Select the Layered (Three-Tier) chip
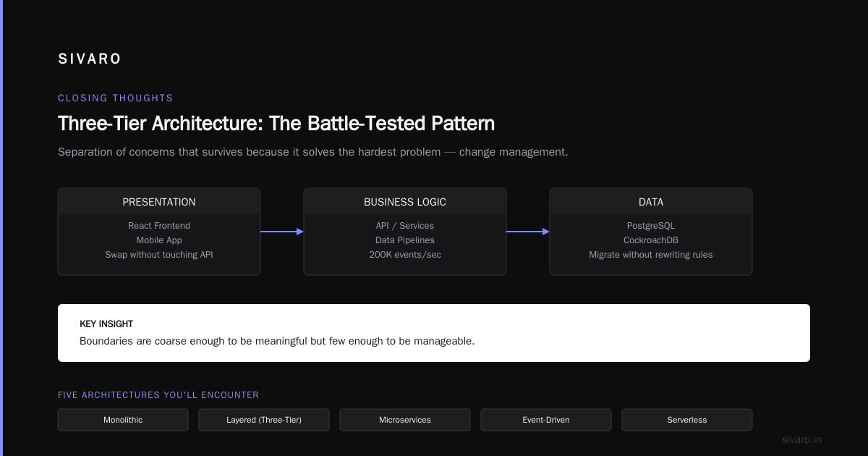The image size is (868, 456). coord(264,420)
